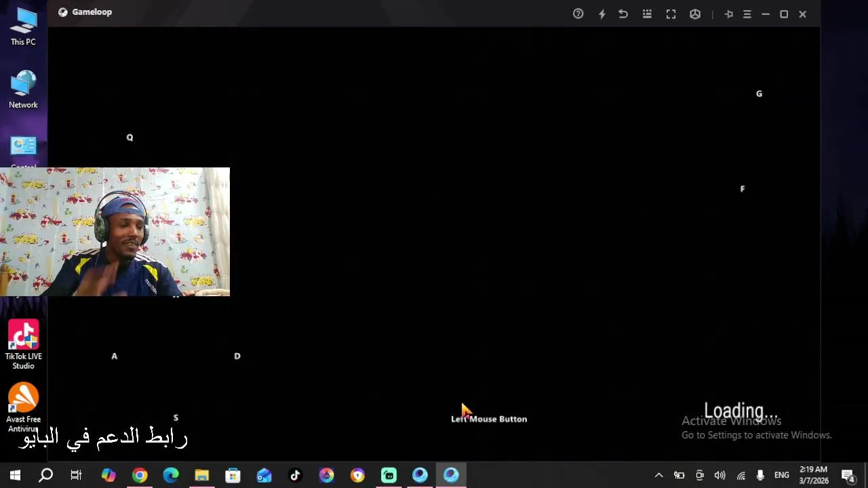Pin the Gameloop window on top
The width and height of the screenshot is (868, 488).
tap(728, 14)
